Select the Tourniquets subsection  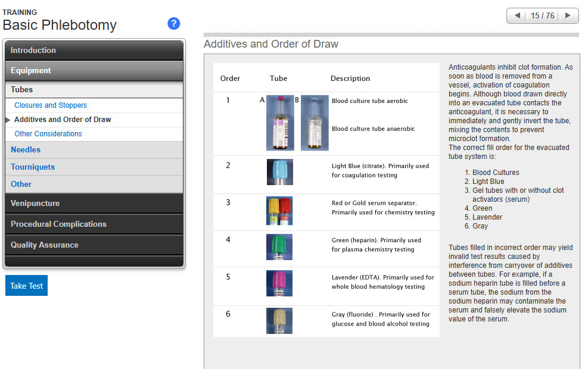pyautogui.click(x=33, y=167)
